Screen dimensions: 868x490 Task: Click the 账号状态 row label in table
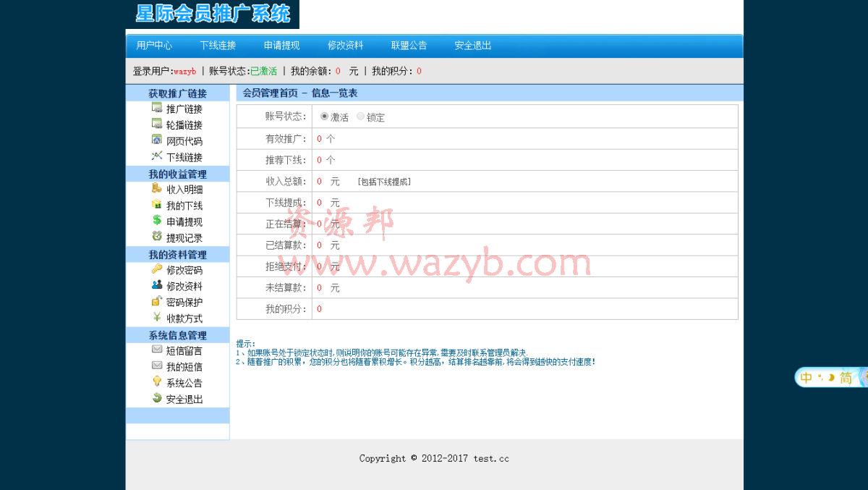tap(285, 116)
